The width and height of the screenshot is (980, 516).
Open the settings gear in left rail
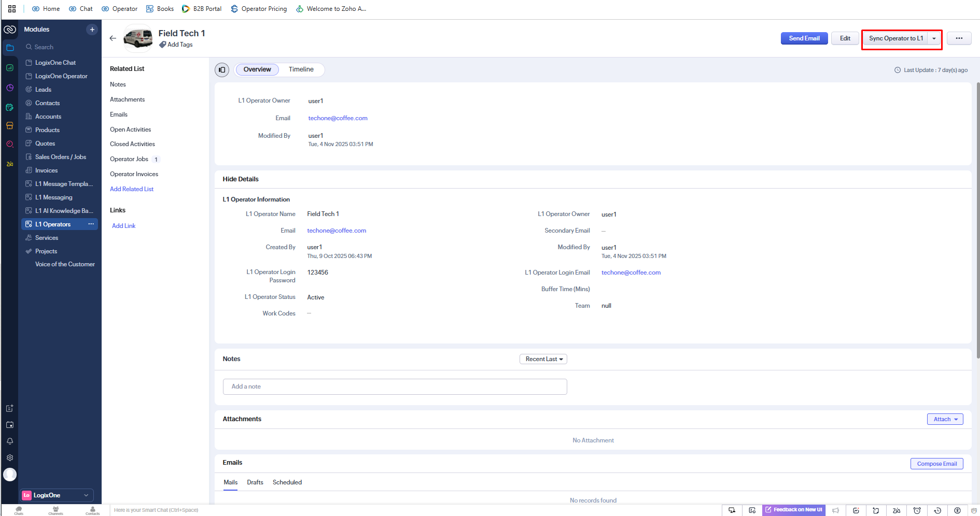click(x=10, y=458)
